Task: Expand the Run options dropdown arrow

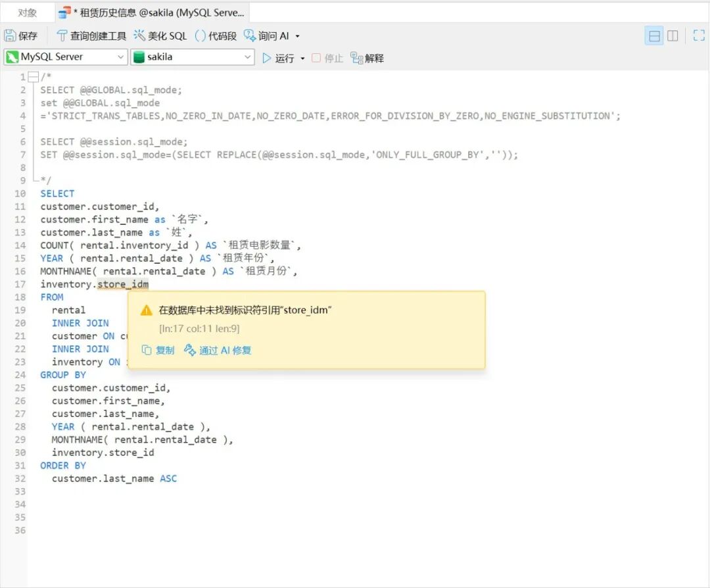Action: coord(302,59)
